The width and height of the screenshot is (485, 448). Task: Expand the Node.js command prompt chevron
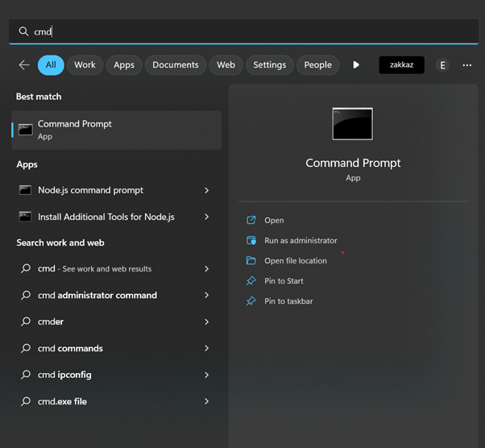pyautogui.click(x=207, y=190)
